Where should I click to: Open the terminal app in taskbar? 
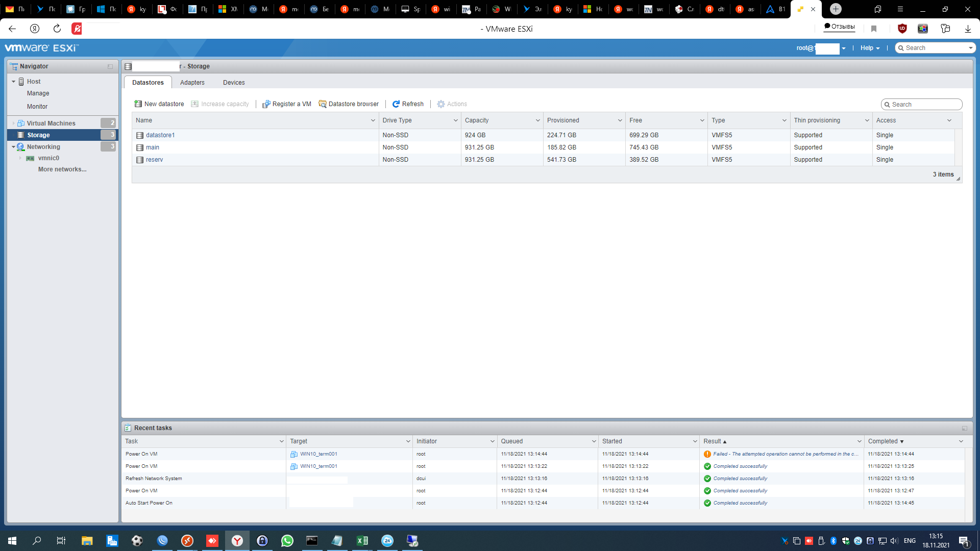point(312,541)
